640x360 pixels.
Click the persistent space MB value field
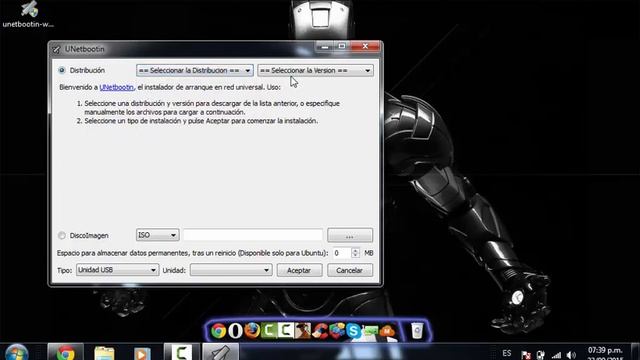tap(342, 253)
